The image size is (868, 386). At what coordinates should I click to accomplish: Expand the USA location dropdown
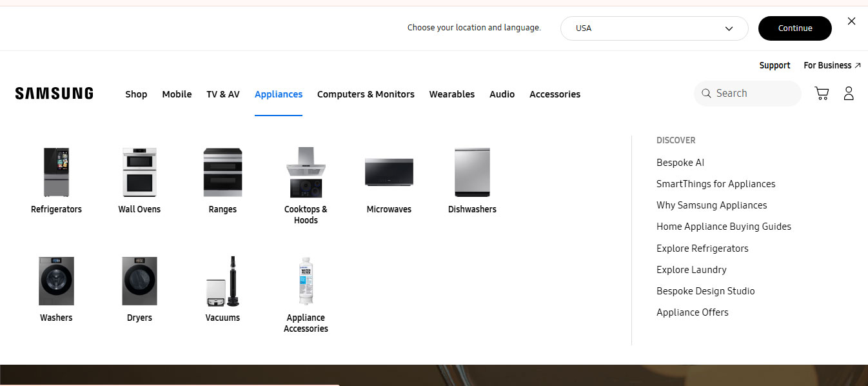654,28
